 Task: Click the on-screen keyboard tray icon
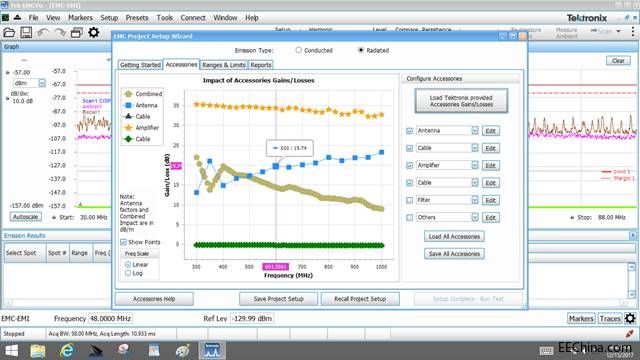tap(546, 351)
